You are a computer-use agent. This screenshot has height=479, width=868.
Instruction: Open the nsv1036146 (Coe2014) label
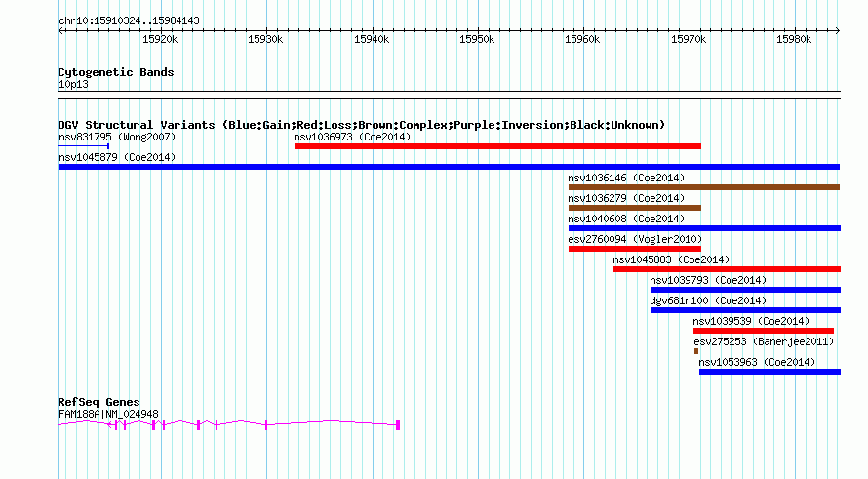click(627, 178)
